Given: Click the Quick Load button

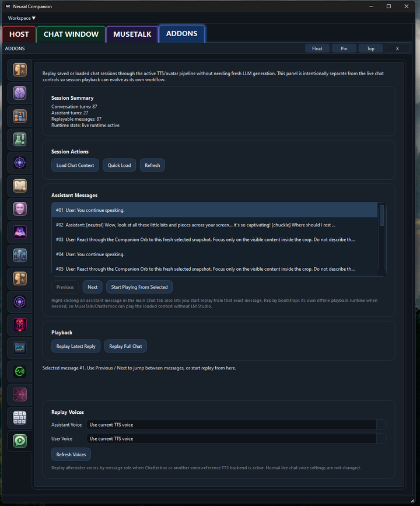Looking at the screenshot, I should tap(120, 165).
